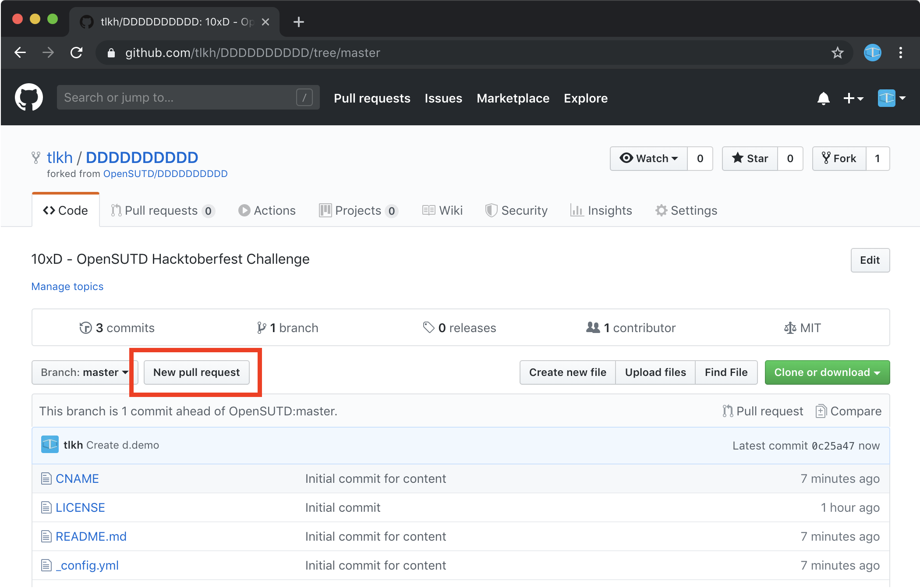This screenshot has width=920, height=588.
Task: Open Chrome's three-dot menu
Action: 900,53
